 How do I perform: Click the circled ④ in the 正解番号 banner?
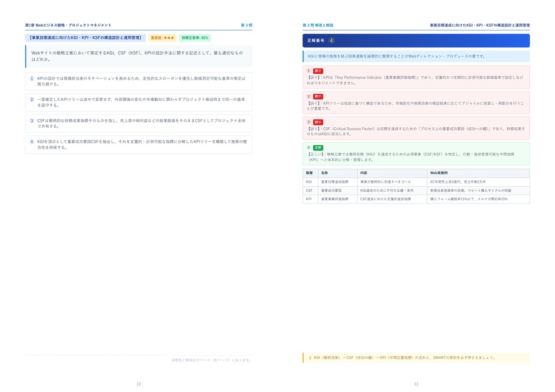[331, 41]
